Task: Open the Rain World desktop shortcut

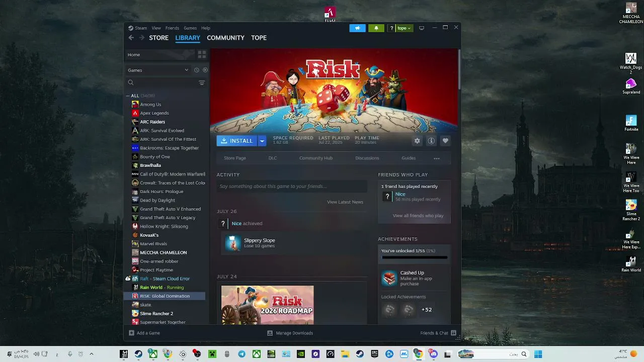Action: 631,264
